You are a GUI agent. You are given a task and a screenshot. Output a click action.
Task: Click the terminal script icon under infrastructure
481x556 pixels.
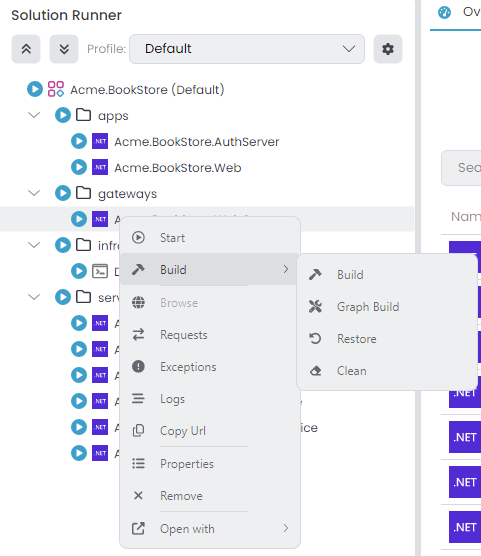coord(100,271)
